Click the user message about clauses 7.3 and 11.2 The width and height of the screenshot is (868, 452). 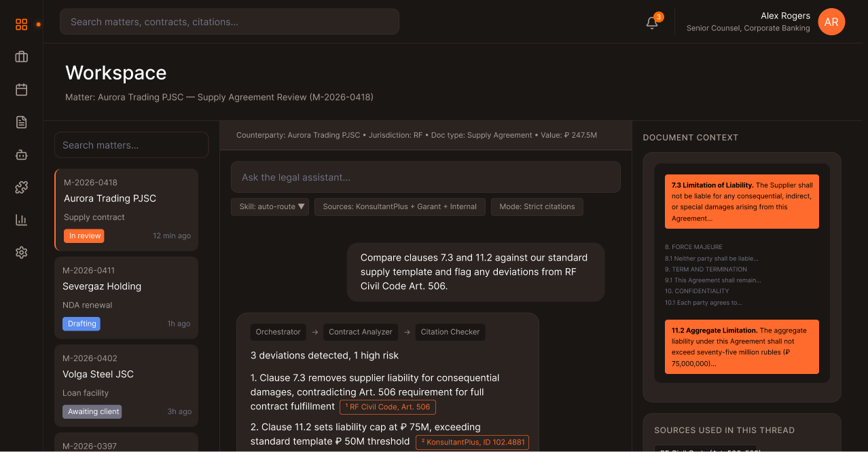point(475,272)
